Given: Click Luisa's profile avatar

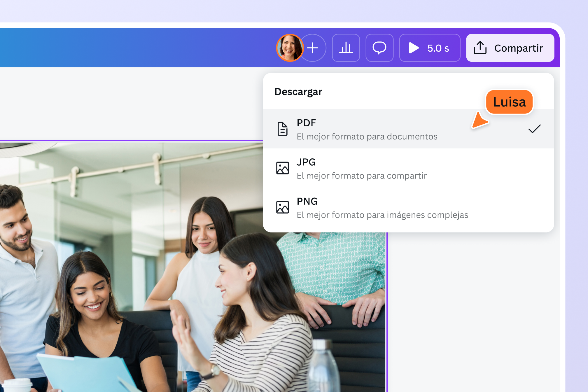Looking at the screenshot, I should pos(290,48).
